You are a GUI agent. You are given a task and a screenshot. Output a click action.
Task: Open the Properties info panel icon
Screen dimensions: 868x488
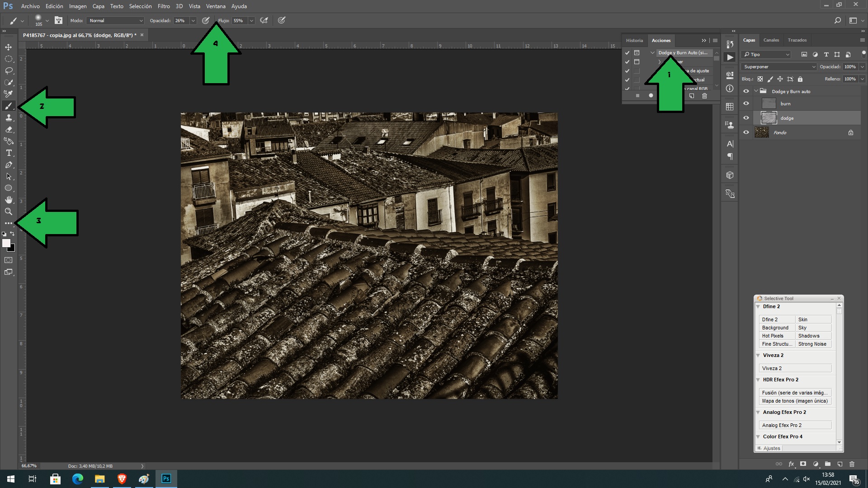coord(730,89)
